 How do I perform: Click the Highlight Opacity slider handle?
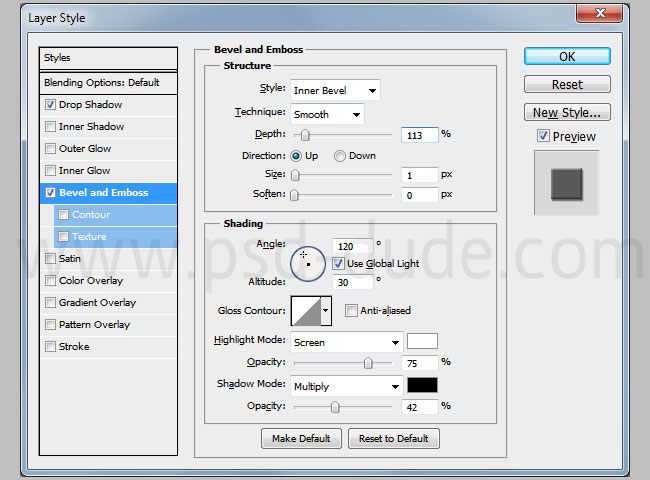click(x=368, y=363)
